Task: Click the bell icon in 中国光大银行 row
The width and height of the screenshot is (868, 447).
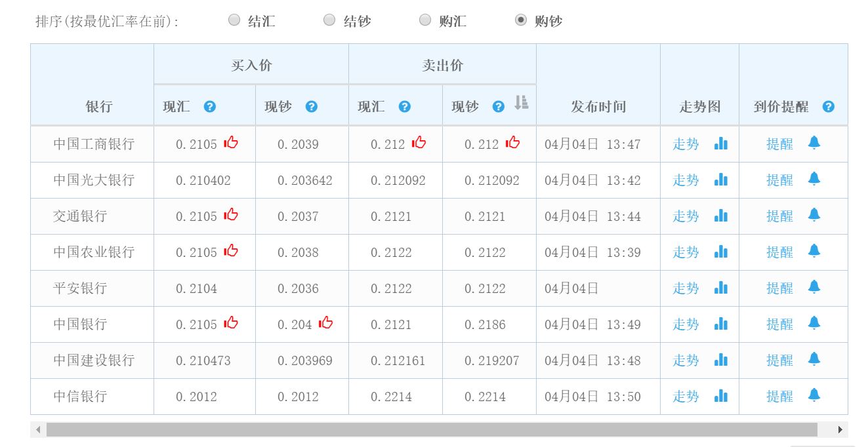Action: click(814, 179)
